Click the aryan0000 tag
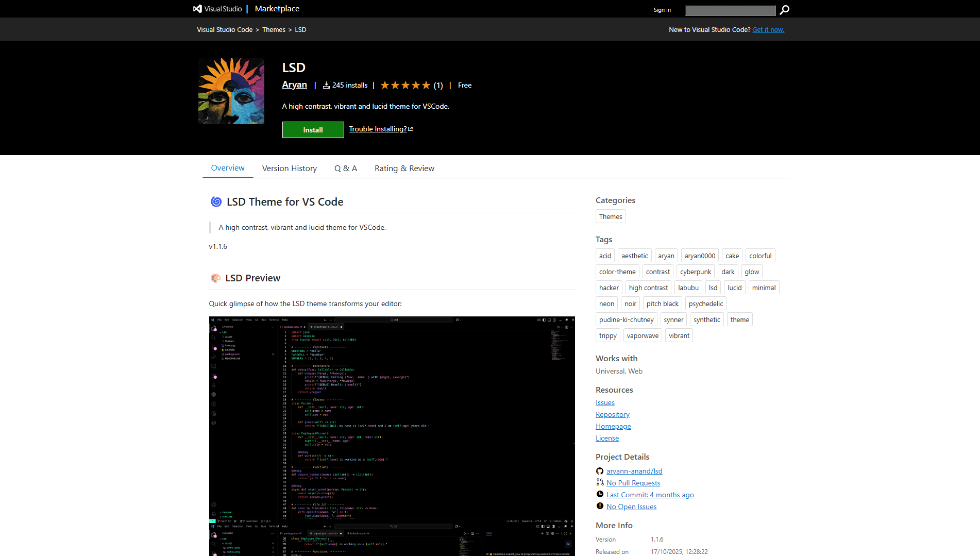This screenshot has height=556, width=980. click(x=700, y=256)
